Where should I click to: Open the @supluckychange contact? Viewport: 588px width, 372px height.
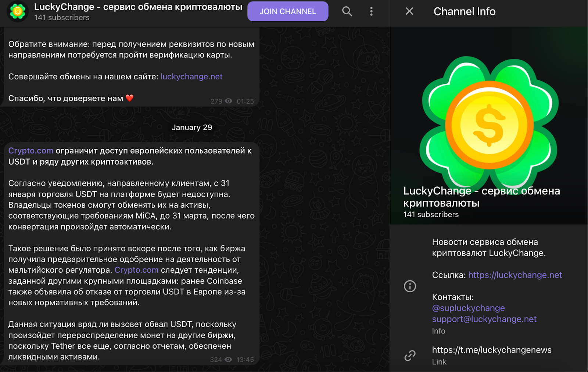469,308
